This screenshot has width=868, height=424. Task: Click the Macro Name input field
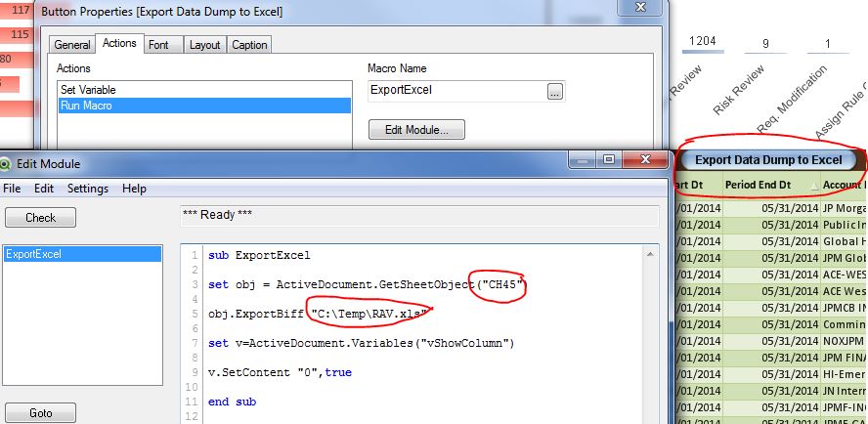(456, 90)
